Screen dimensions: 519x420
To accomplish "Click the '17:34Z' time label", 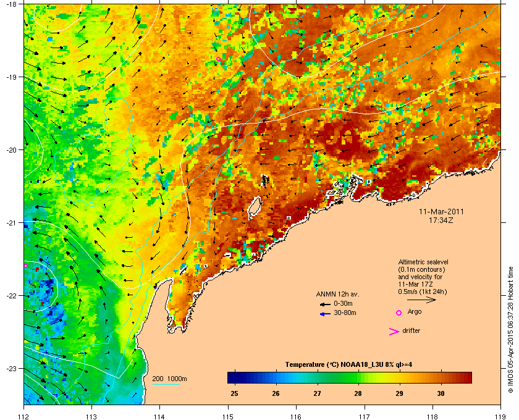I will coord(441,220).
